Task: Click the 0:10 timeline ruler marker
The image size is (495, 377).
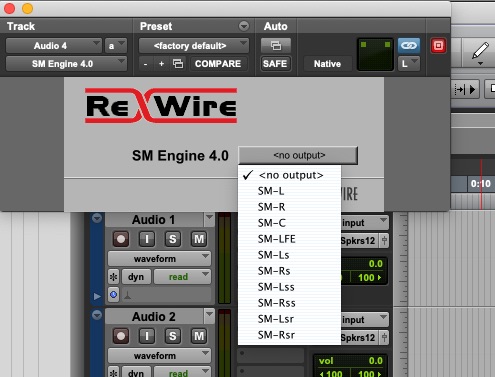Action: [x=480, y=184]
